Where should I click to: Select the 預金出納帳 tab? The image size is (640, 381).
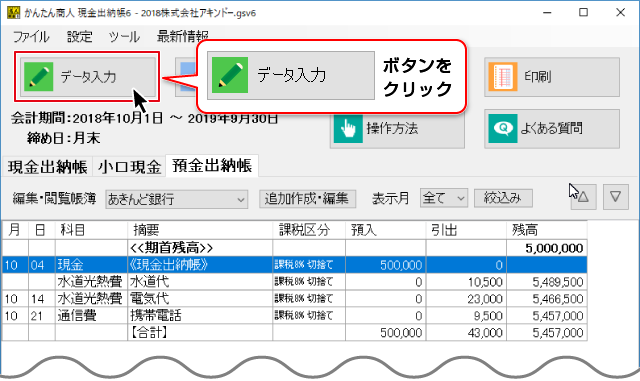pyautogui.click(x=212, y=166)
